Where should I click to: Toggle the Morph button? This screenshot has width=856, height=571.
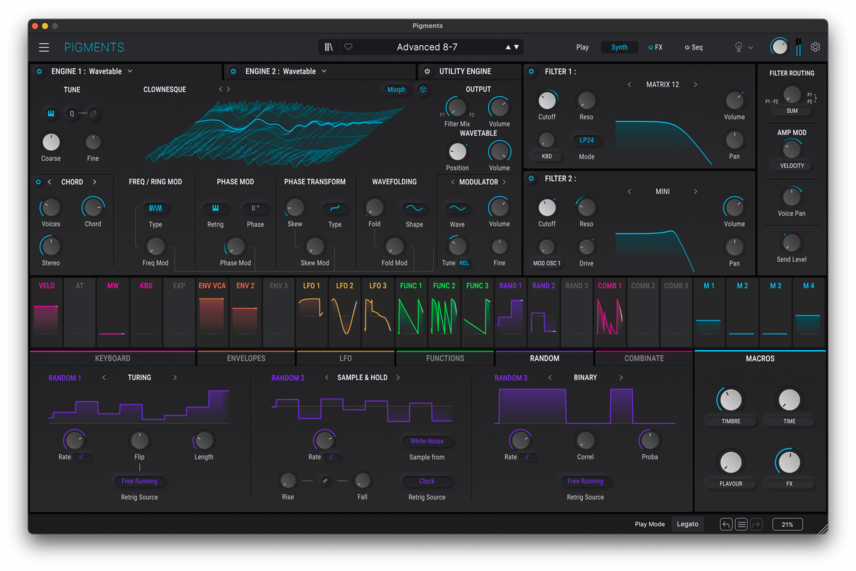point(396,90)
